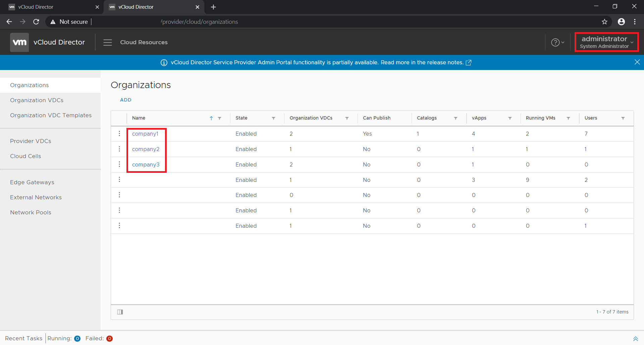The image size is (644, 345).
Task: Close the first vCloud Director tab
Action: point(97,7)
